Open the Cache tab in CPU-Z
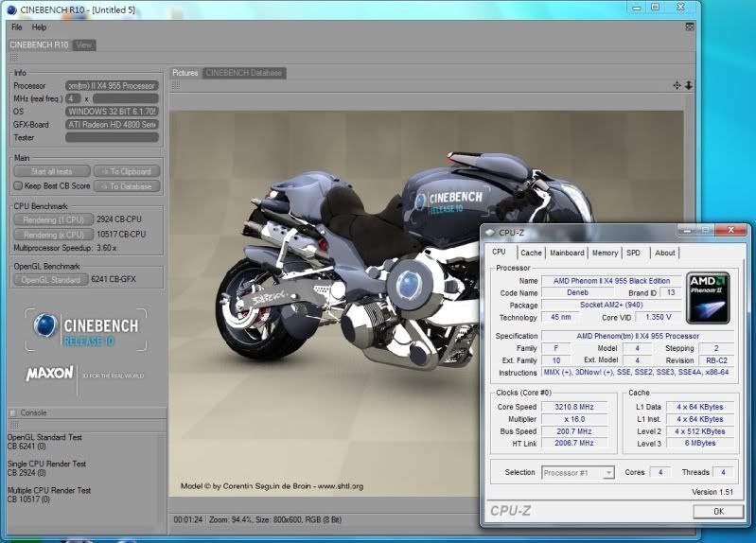The width and height of the screenshot is (756, 543). [x=531, y=253]
